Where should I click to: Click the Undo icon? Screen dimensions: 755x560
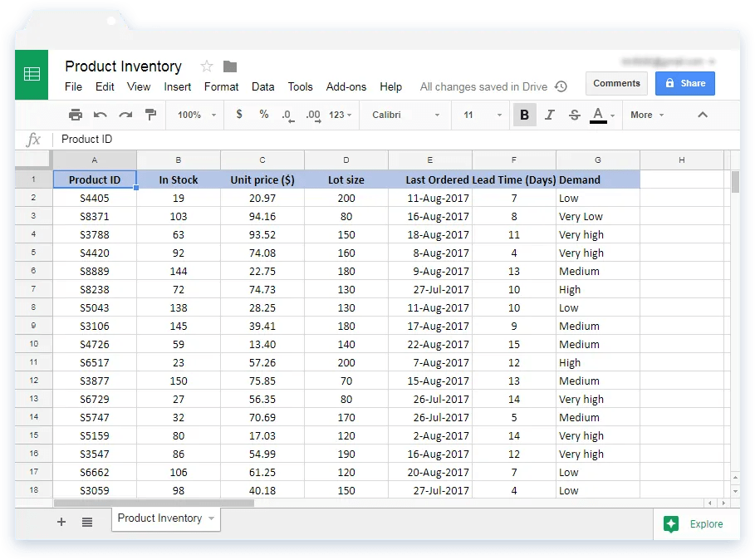tap(100, 115)
